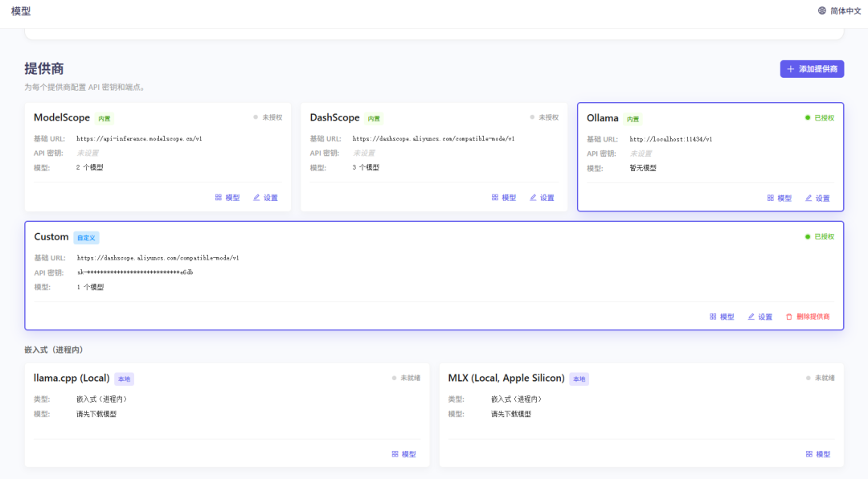The width and height of the screenshot is (868, 479).
Task: Open models for MLX (Local, Apple Silicon)
Action: 818,454
